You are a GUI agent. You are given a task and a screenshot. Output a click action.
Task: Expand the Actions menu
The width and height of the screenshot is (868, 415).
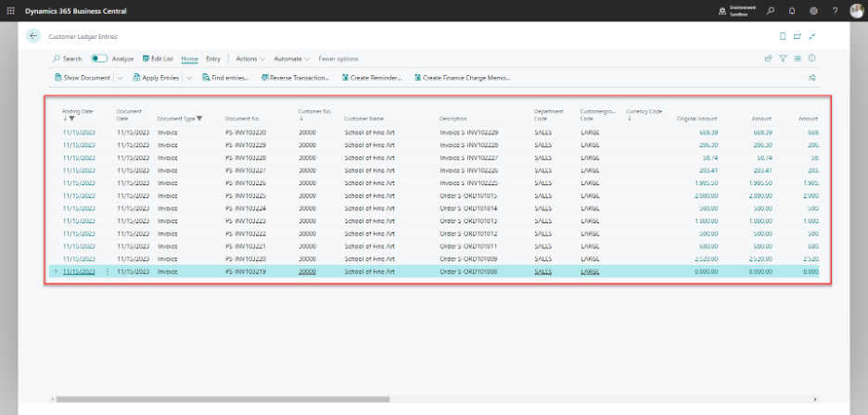click(250, 58)
